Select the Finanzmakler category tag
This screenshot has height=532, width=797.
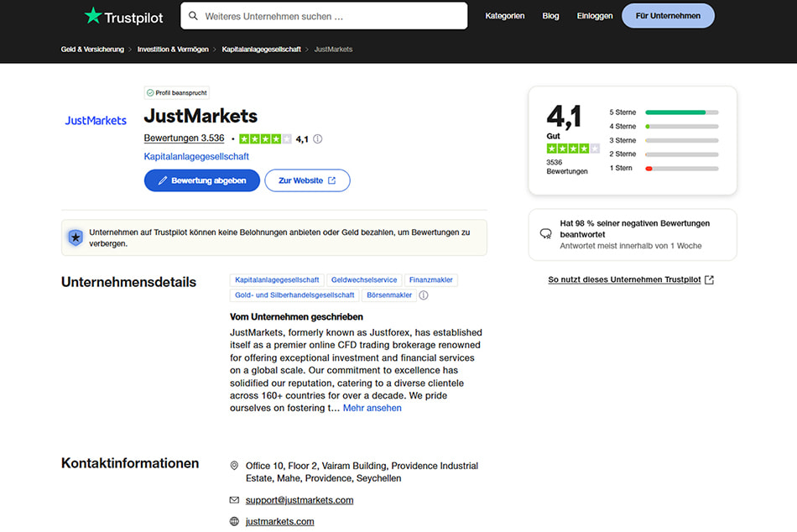pos(430,279)
